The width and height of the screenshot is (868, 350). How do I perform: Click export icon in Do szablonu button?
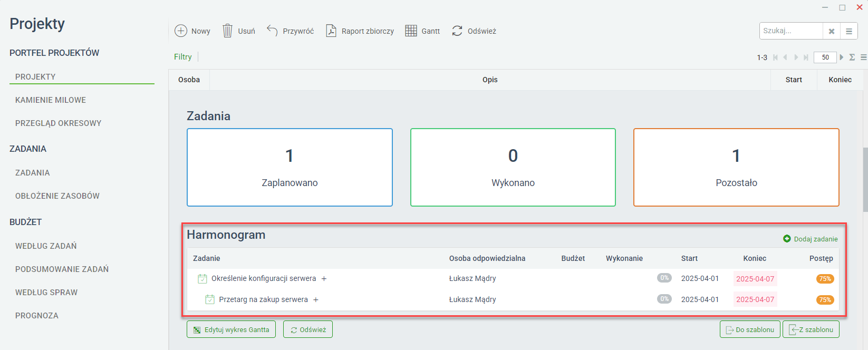[730, 330]
